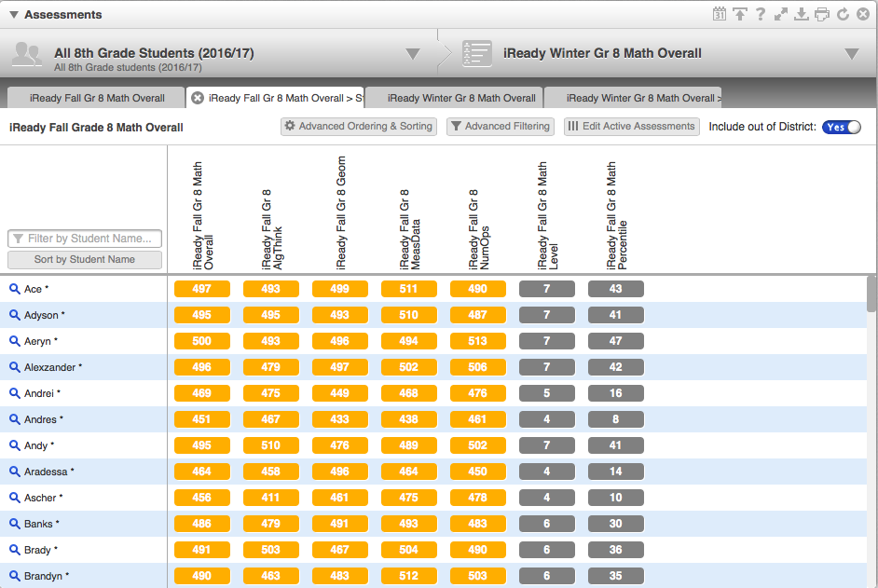Click Sort by Student Name button

[85, 260]
